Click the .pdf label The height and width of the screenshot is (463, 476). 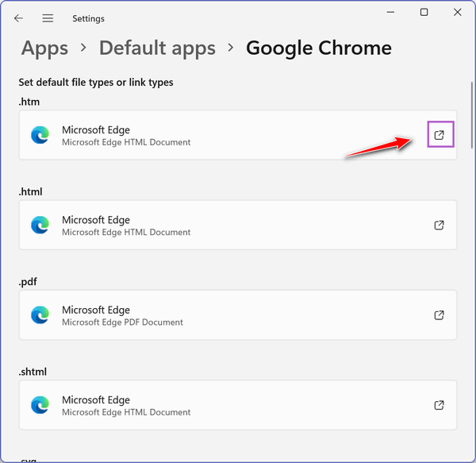(x=28, y=282)
